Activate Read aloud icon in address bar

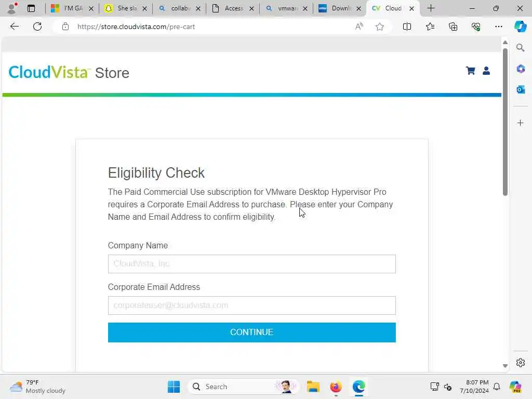(359, 26)
